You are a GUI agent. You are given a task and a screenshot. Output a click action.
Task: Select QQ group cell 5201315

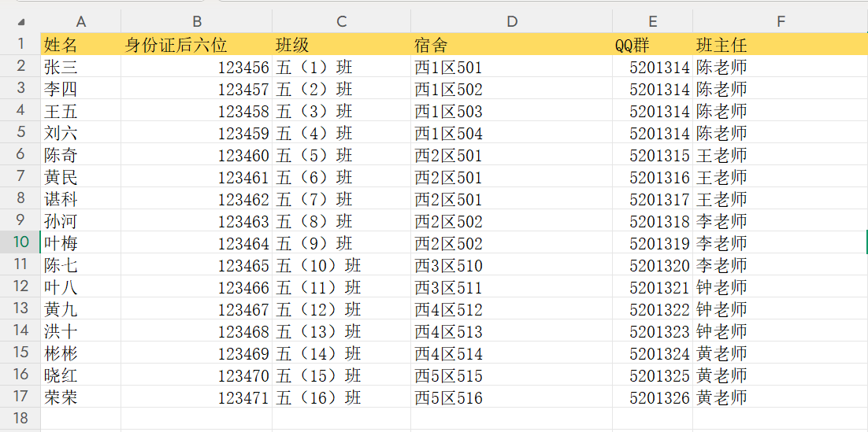[x=653, y=155]
